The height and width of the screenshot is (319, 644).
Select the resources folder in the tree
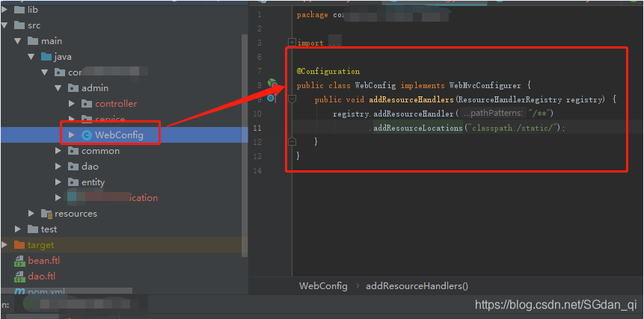(76, 213)
